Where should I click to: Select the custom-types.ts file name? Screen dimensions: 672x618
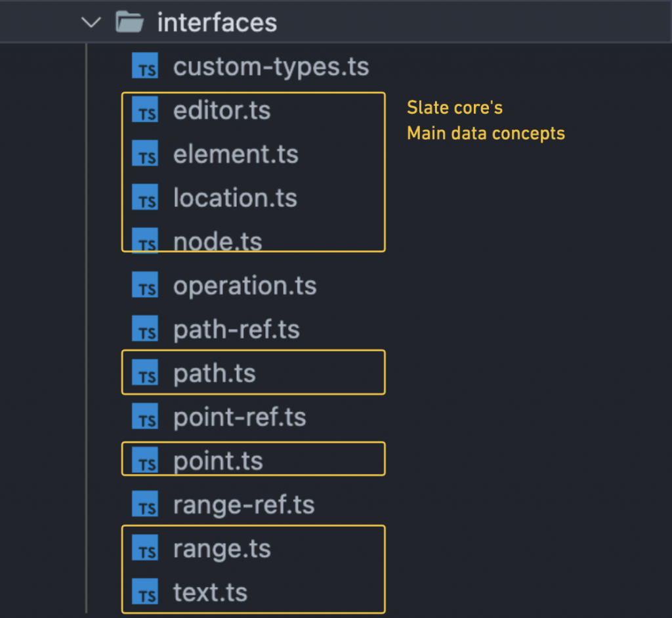270,66
